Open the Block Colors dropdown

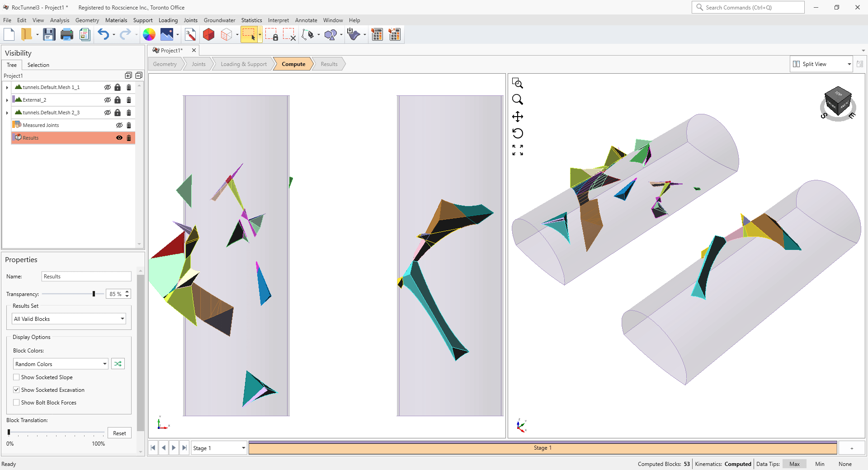click(60, 363)
